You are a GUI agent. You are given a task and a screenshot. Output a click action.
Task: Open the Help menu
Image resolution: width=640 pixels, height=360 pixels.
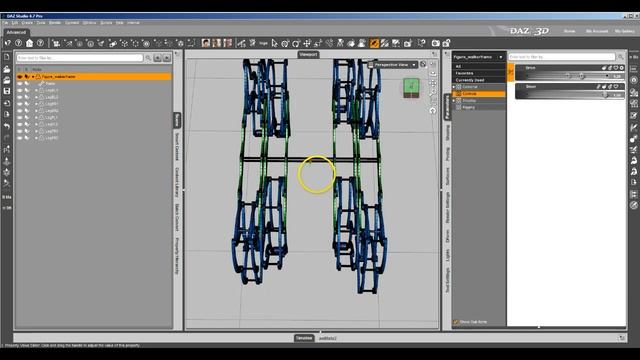click(x=120, y=23)
